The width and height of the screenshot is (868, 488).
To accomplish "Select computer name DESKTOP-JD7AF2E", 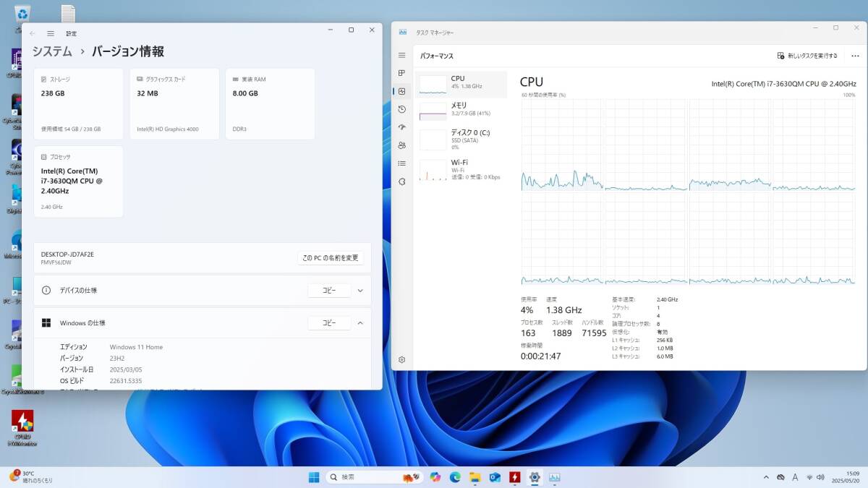I will (x=67, y=254).
